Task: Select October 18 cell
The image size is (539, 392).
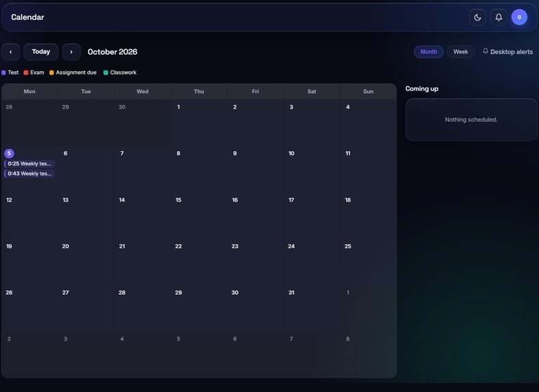Action: 368,215
